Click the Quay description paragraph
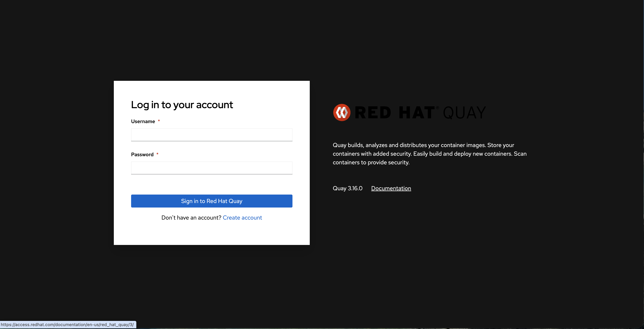 [x=429, y=154]
